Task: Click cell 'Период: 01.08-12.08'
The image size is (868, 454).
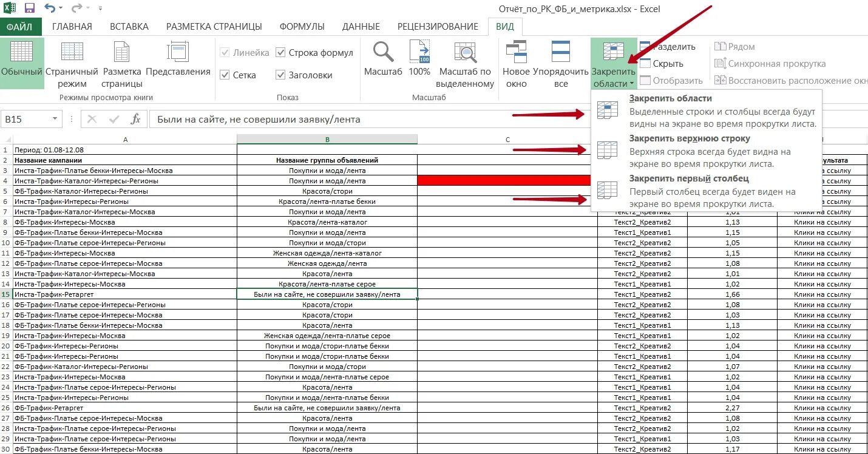Action: click(125, 150)
